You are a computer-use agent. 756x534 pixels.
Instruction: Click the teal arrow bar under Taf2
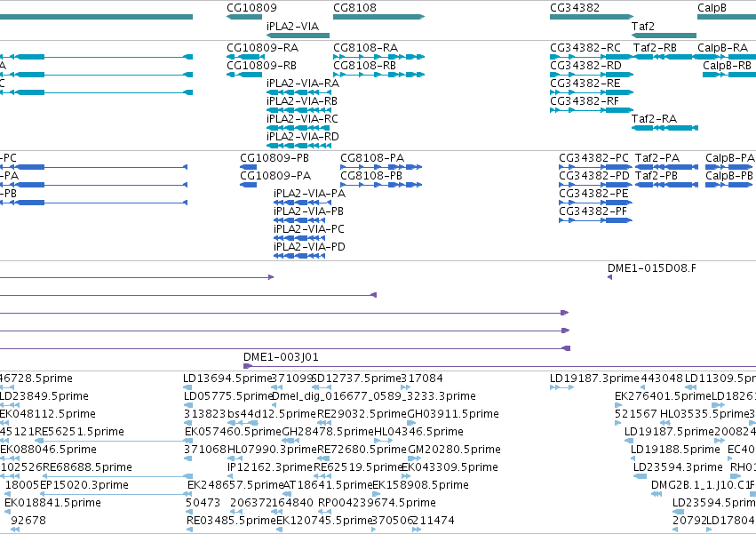664,36
